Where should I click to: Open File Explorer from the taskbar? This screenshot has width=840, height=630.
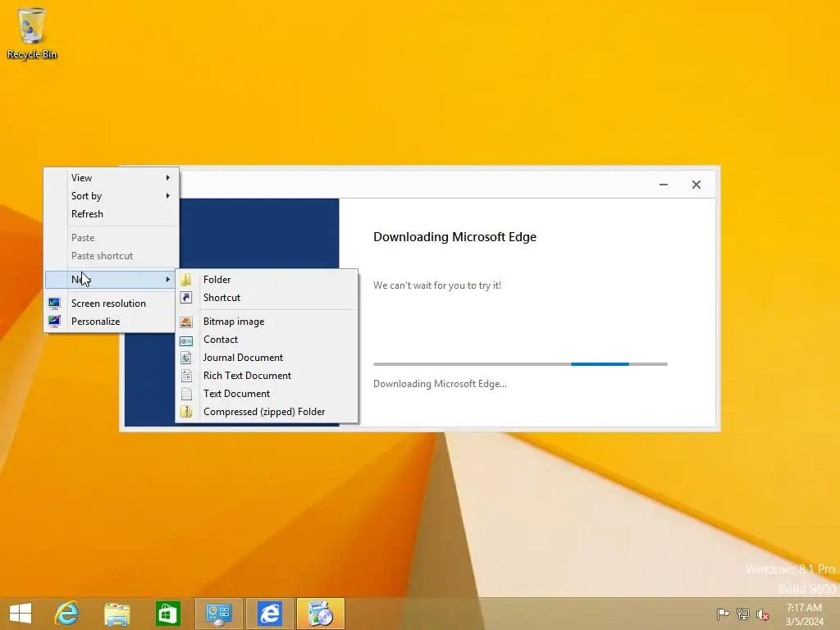click(x=116, y=614)
